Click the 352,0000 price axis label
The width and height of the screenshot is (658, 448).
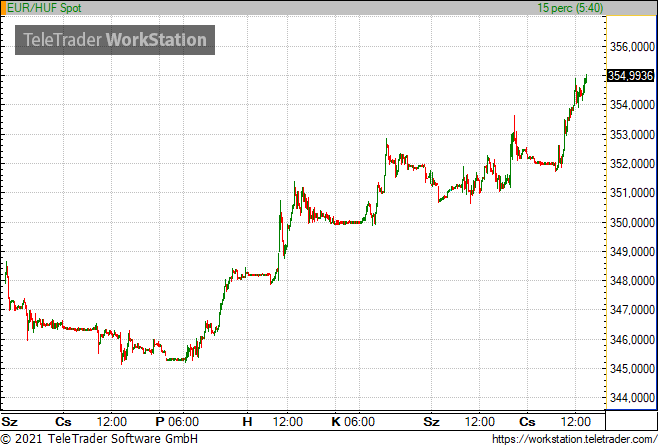coord(632,164)
